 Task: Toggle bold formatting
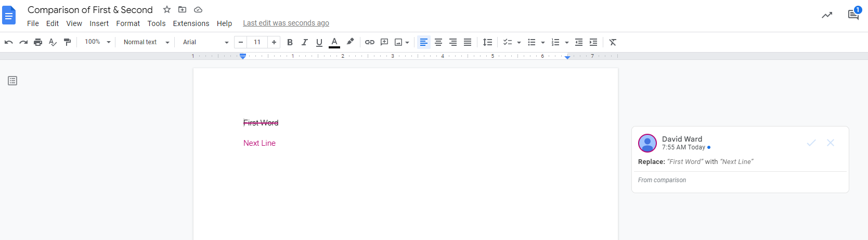click(290, 42)
